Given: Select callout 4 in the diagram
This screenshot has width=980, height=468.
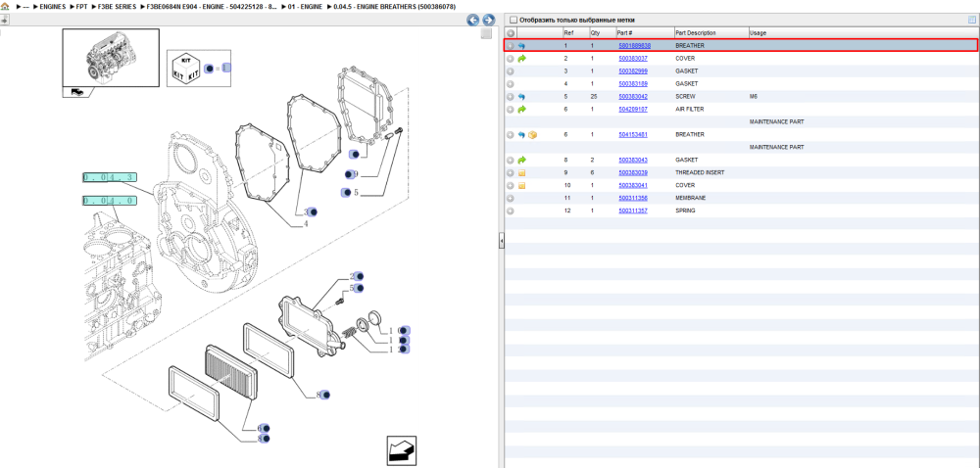Looking at the screenshot, I should pyautogui.click(x=306, y=224).
